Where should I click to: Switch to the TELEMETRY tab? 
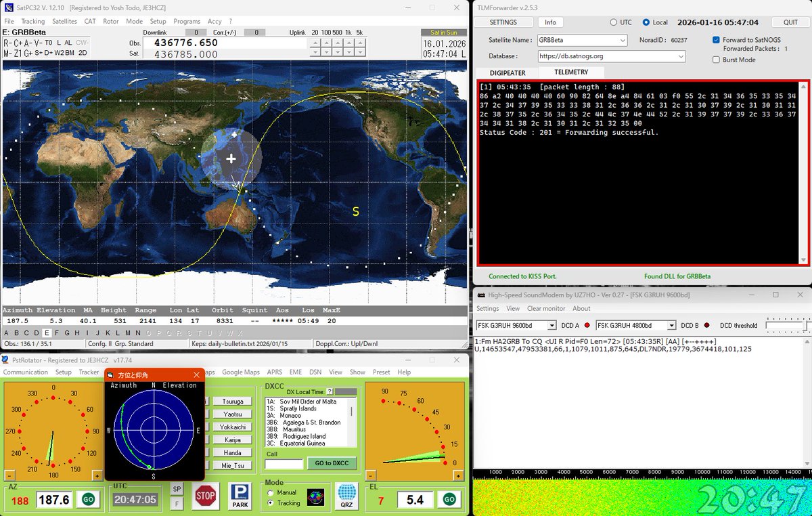tap(571, 72)
